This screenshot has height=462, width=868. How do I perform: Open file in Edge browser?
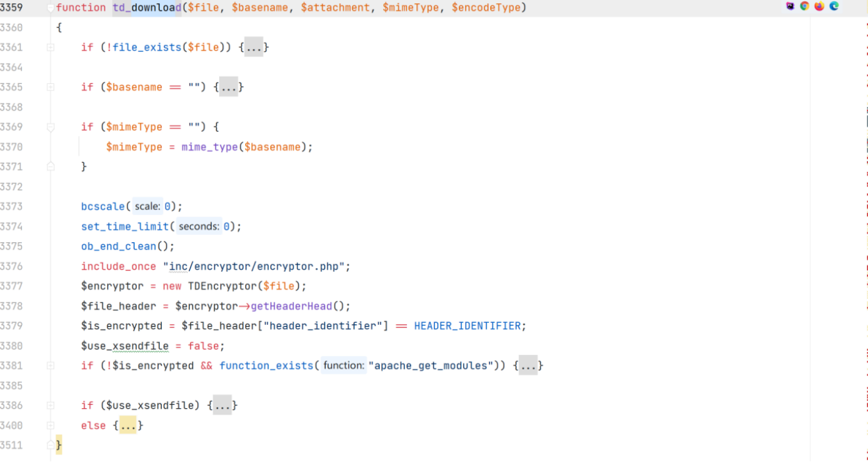pos(834,6)
